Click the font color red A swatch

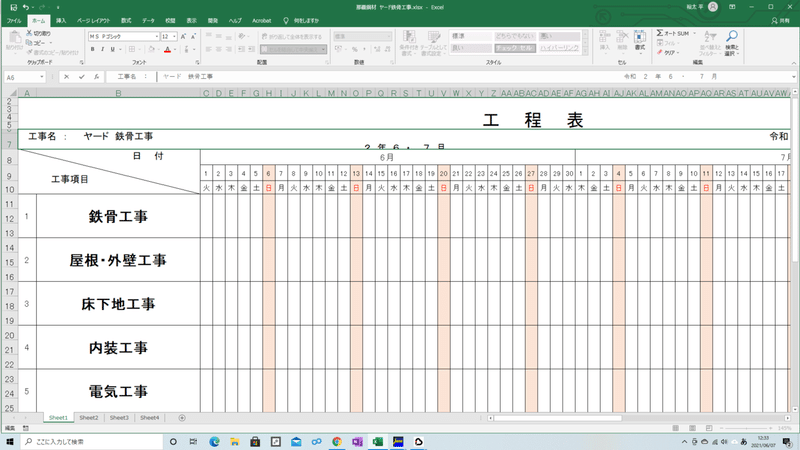167,49
